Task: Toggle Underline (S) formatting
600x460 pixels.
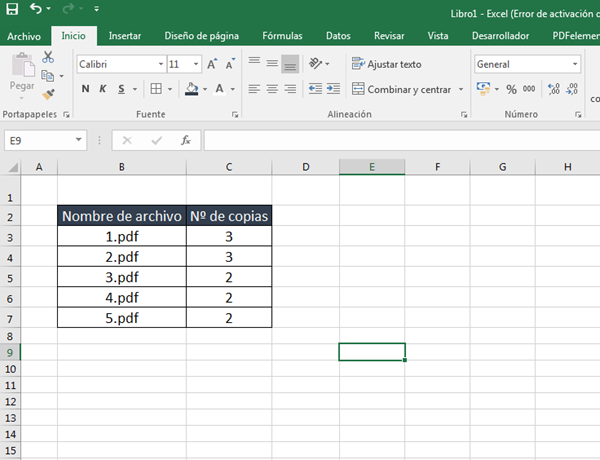Action: tap(121, 89)
